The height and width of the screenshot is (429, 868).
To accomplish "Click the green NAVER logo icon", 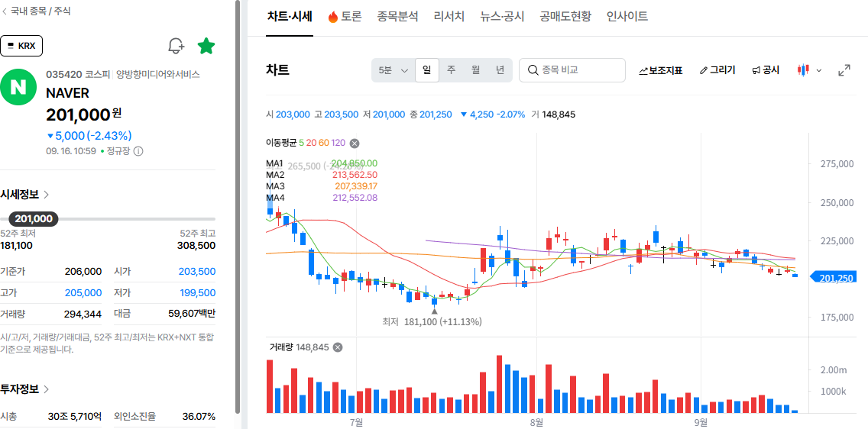I will point(19,87).
